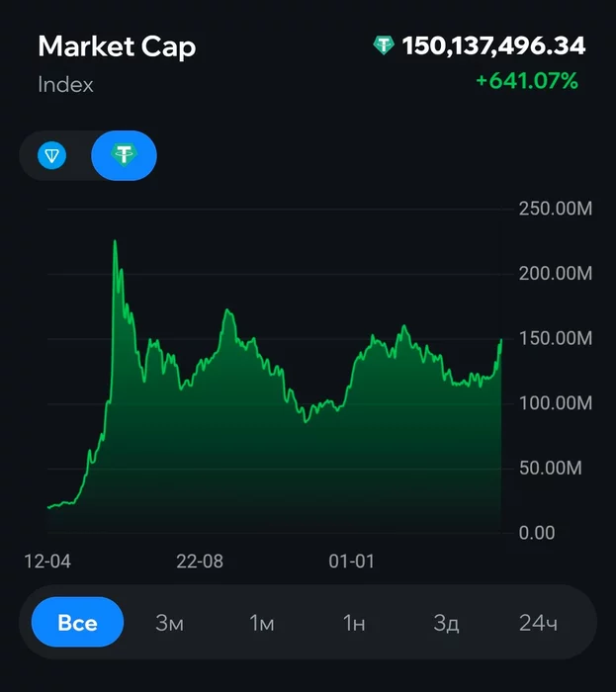Viewport: 616px width, 692px height.
Task: Click the +641.07% change percentage
Action: [527, 81]
